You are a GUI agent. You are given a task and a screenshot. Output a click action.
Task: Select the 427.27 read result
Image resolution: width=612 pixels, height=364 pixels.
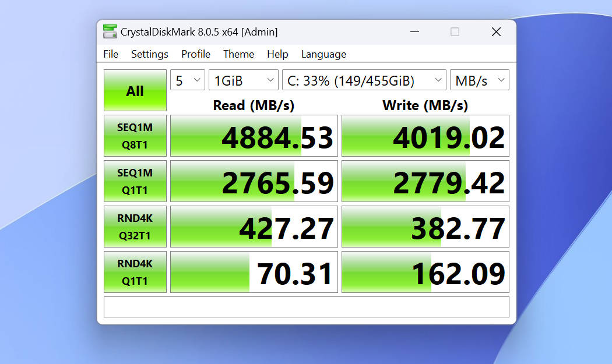tap(254, 227)
